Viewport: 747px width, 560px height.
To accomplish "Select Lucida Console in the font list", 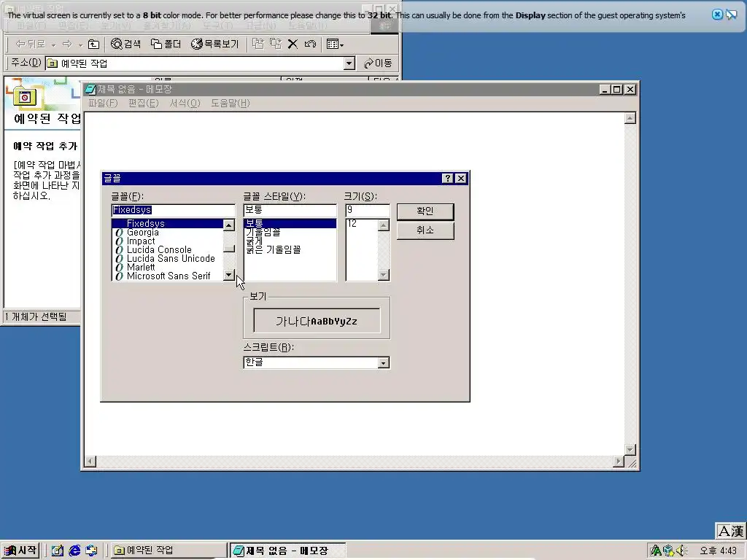I will point(167,249).
